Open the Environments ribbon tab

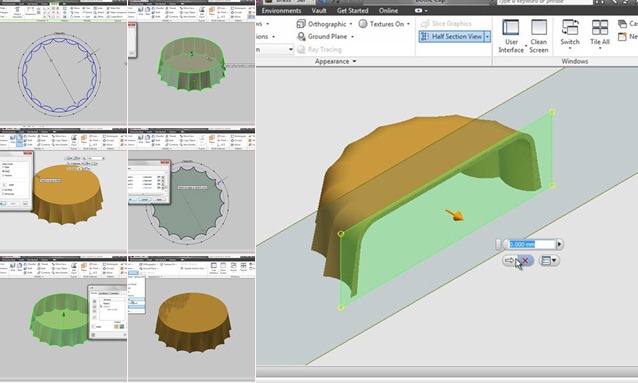[281, 10]
